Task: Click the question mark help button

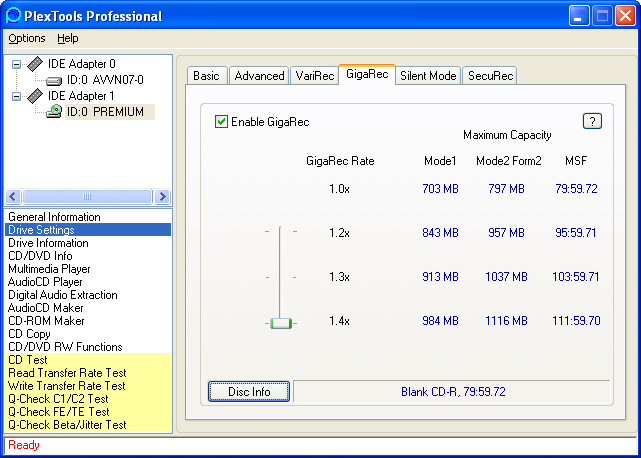Action: [x=592, y=121]
